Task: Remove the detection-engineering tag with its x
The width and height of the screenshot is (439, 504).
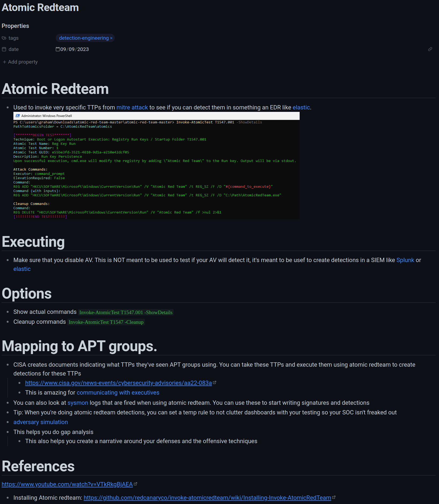Action: 111,38
